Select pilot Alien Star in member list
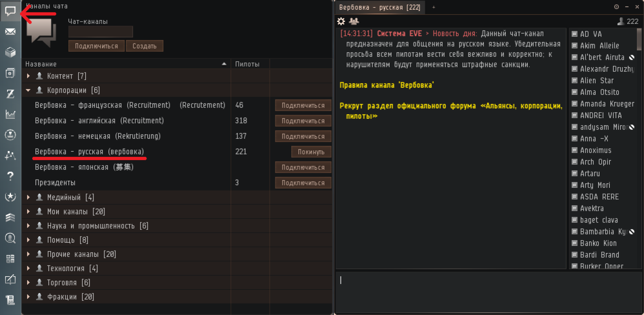The width and height of the screenshot is (644, 315). click(597, 81)
